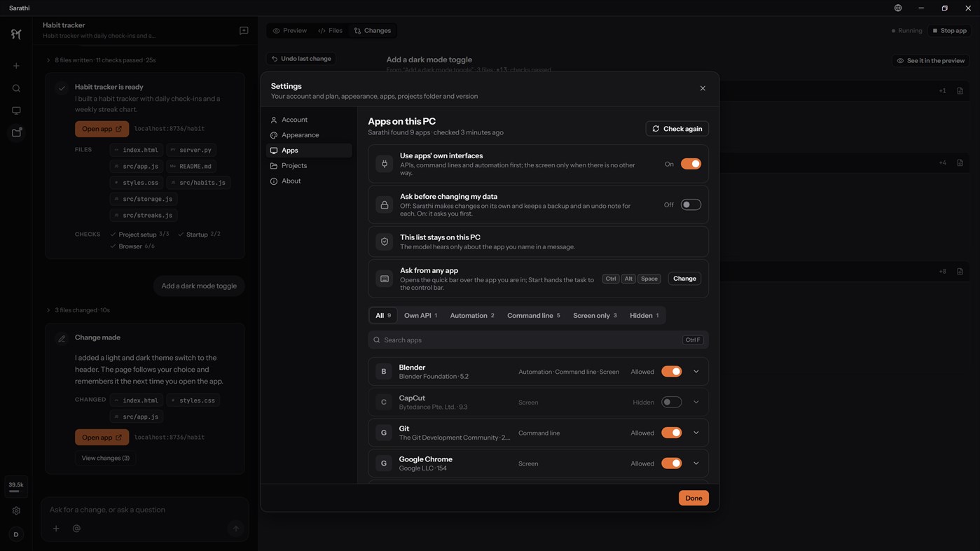
Task: Click Undo last change
Action: [x=301, y=59]
